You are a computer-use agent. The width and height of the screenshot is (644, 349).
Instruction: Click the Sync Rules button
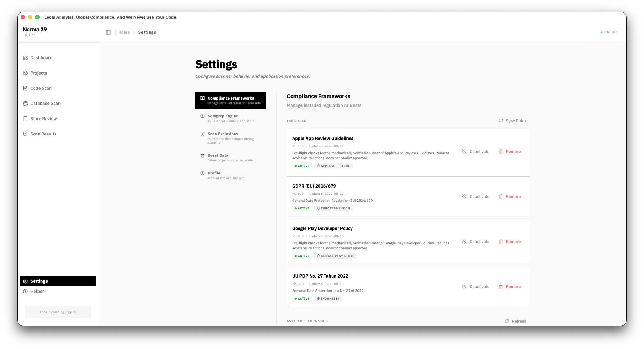pyautogui.click(x=512, y=121)
